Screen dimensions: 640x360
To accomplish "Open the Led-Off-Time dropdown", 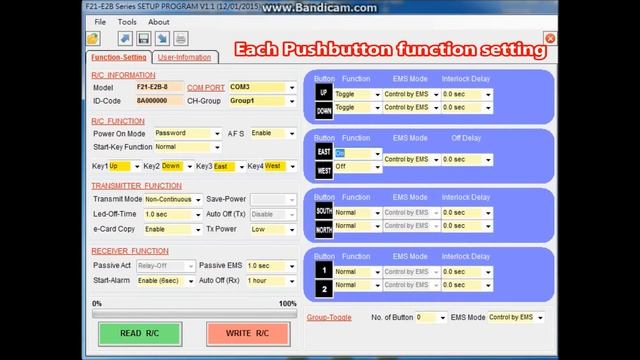I will [x=173, y=214].
